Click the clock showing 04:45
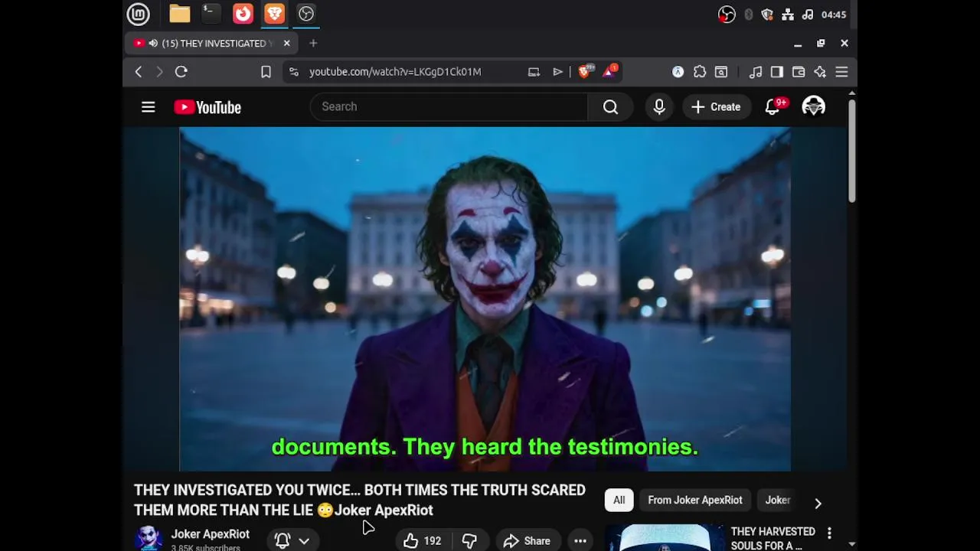980x551 pixels. 833,15
